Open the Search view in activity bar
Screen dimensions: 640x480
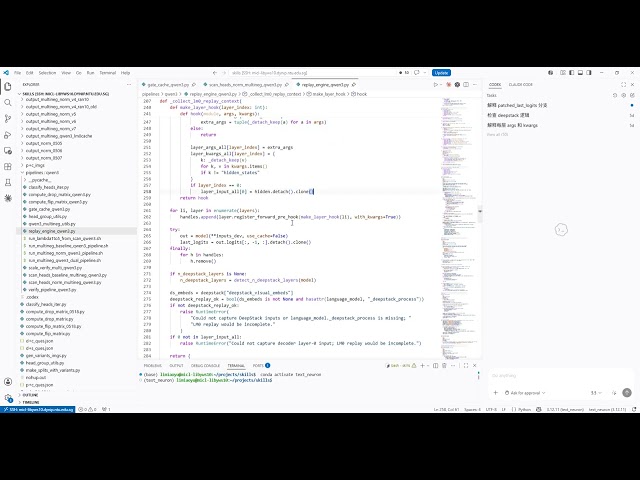coord(8,102)
